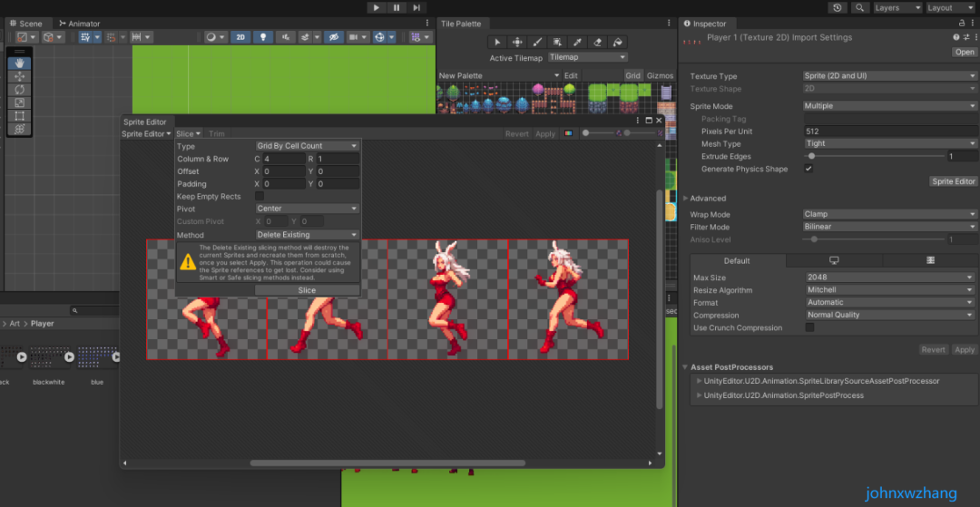Select Tile Palette Eraser tool

point(597,43)
